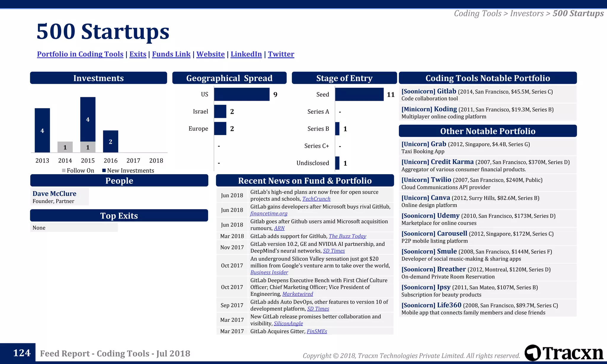Open The Buzz Today source link
Viewport: 607px width, 364px height.
click(347, 236)
